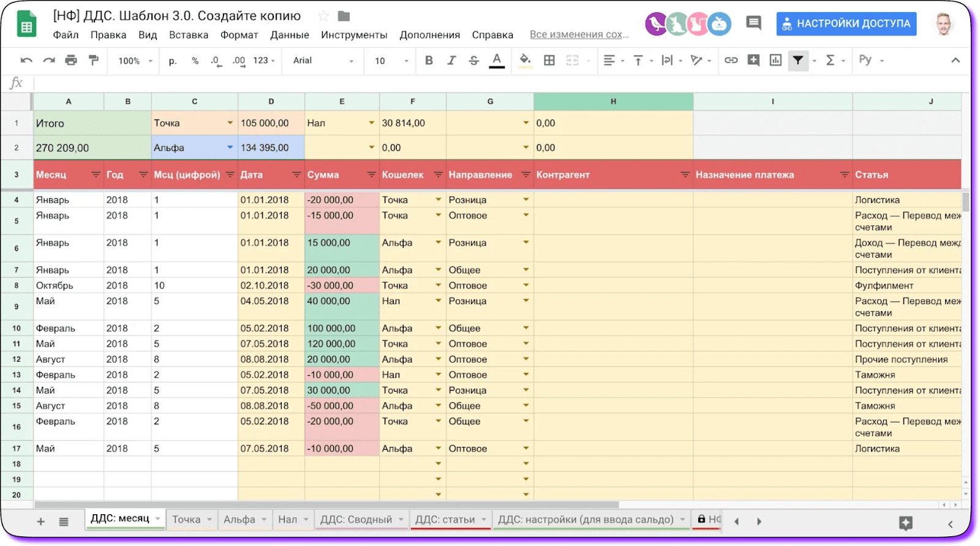
Task: Open the comments history icon
Action: click(x=753, y=23)
